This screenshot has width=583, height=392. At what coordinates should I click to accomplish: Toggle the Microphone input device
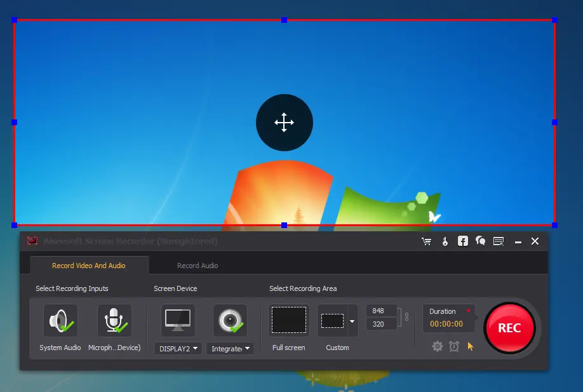114,320
